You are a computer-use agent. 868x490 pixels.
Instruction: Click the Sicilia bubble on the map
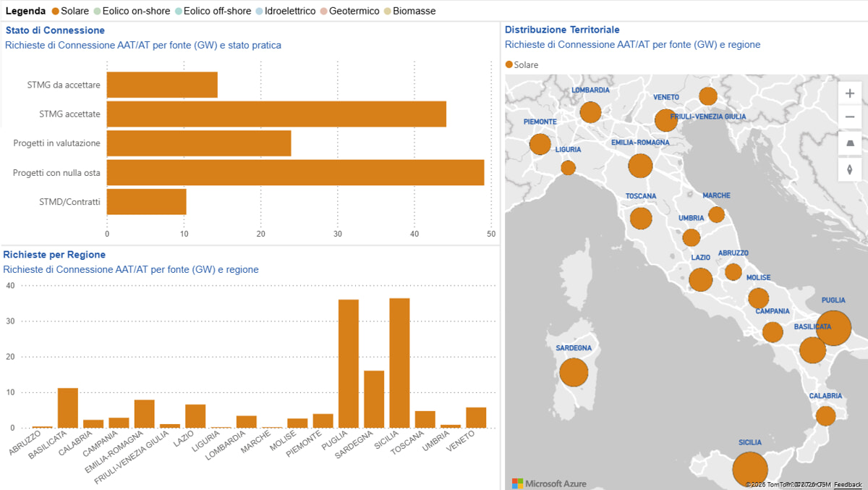click(x=750, y=469)
